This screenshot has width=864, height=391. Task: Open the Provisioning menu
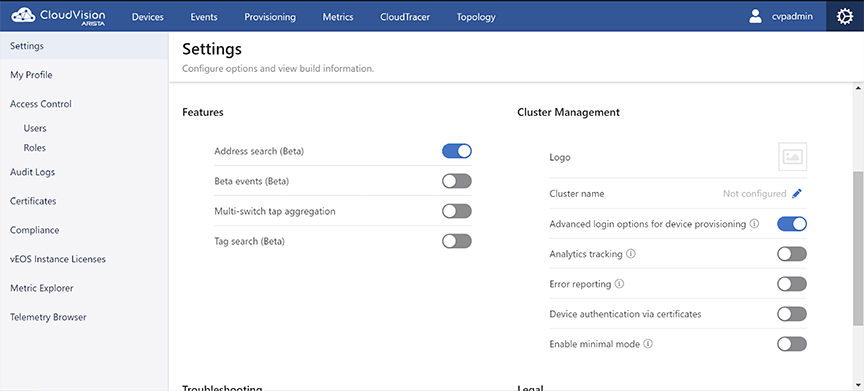tap(270, 17)
